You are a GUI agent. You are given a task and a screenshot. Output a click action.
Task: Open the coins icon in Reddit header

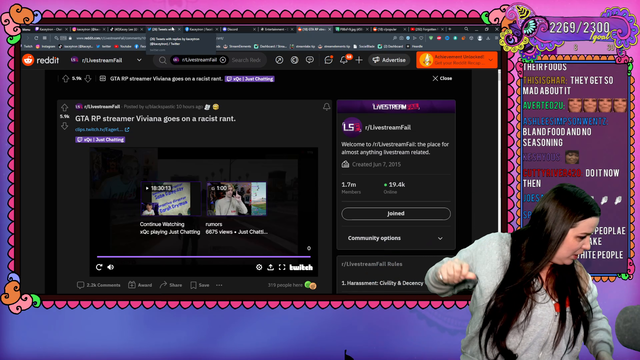tap(294, 60)
